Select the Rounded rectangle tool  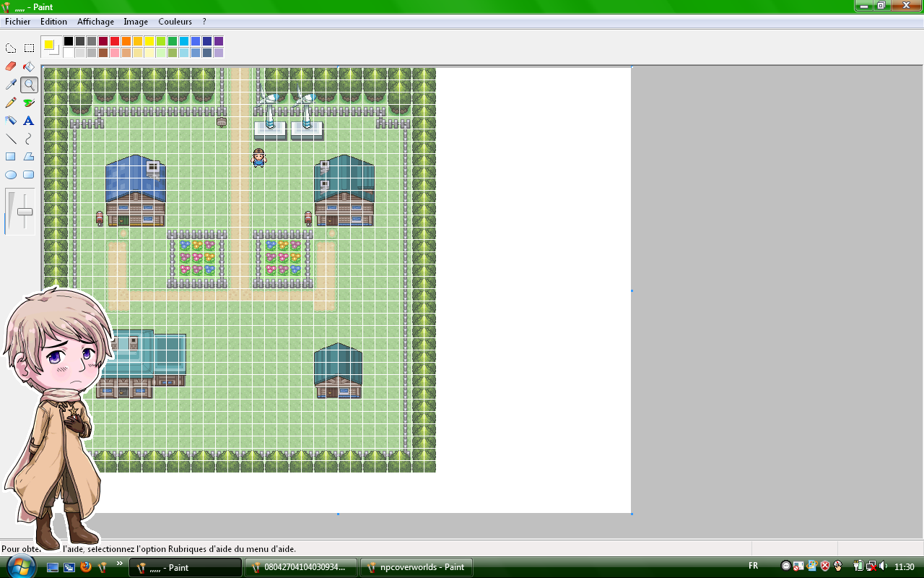tap(29, 175)
